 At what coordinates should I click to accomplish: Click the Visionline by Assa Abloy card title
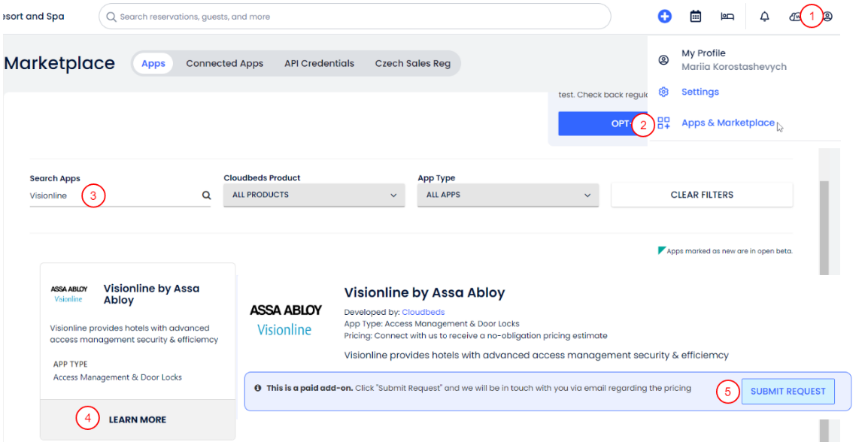coord(151,295)
